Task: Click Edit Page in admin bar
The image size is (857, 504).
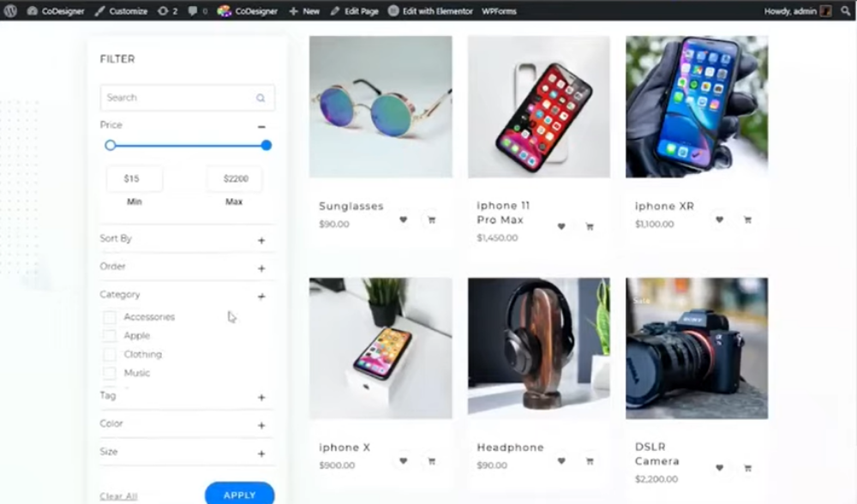Action: pos(354,11)
